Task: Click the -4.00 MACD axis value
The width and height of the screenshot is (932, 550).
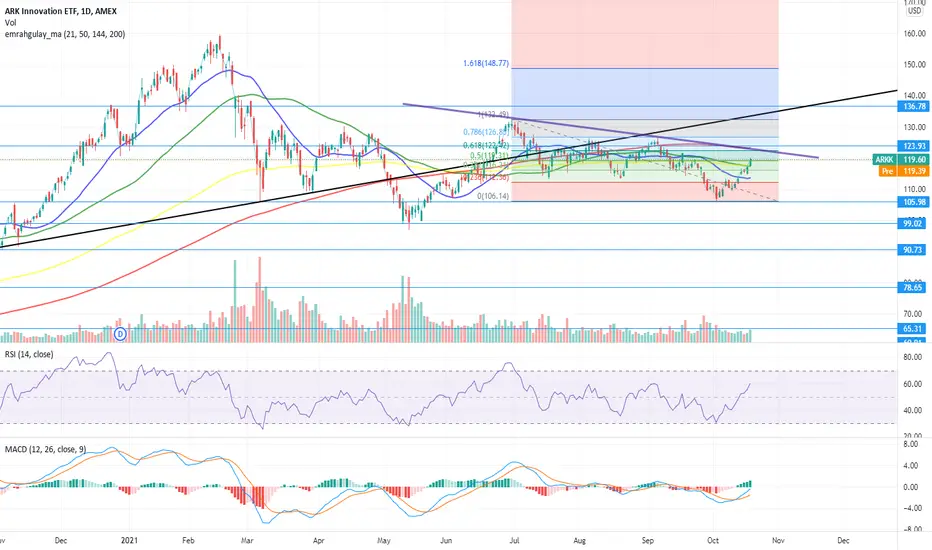Action: pos(911,508)
